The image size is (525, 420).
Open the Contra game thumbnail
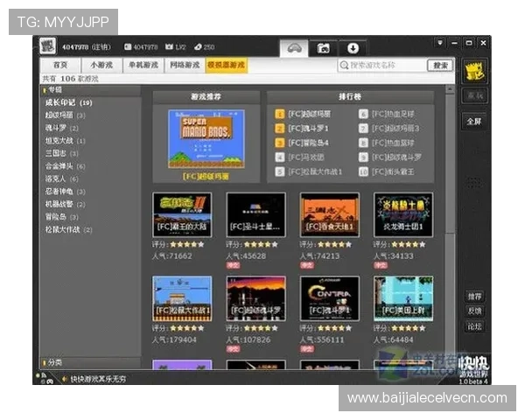coord(330,298)
